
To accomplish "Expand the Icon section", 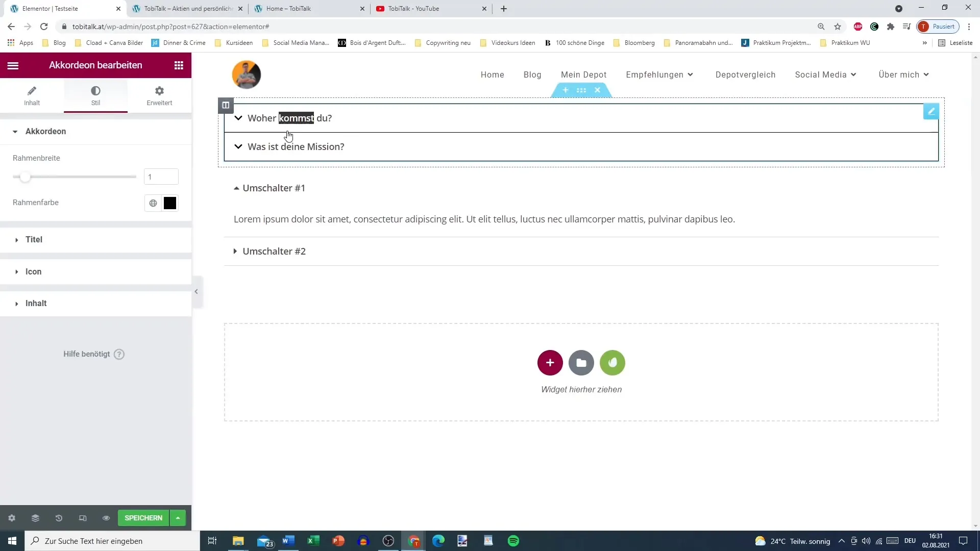I will (x=95, y=272).
